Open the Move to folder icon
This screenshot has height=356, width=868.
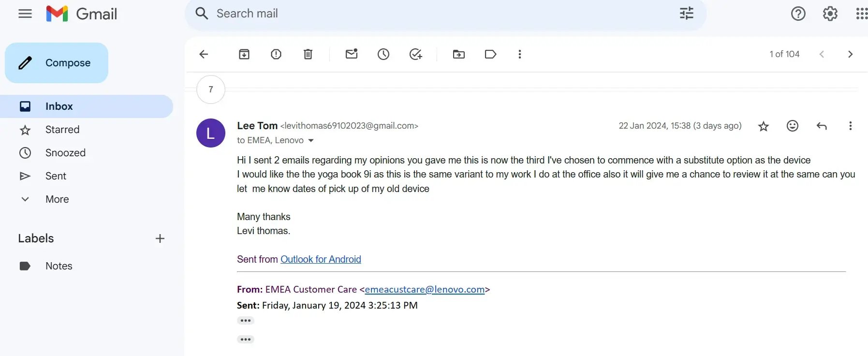click(458, 54)
